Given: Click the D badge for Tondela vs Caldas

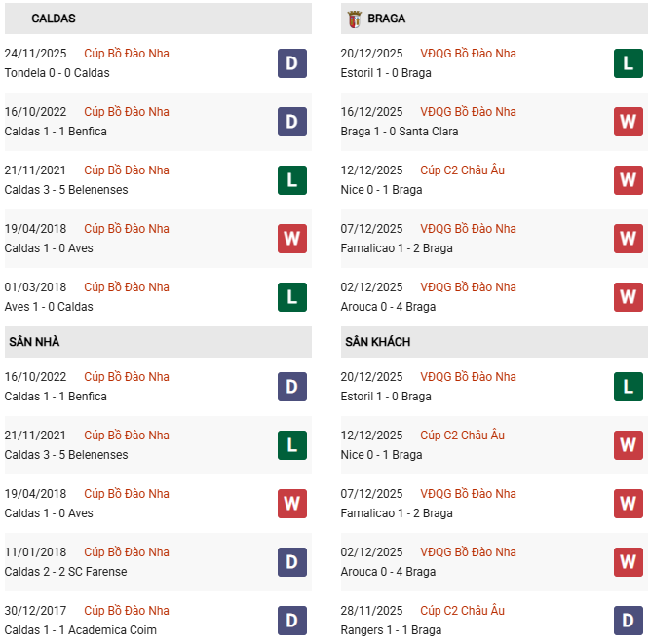Looking at the screenshot, I should coord(292,63).
